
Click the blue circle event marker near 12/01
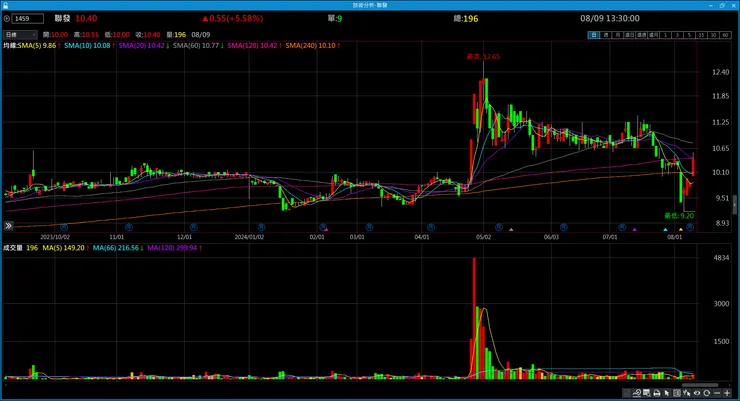coord(193,227)
